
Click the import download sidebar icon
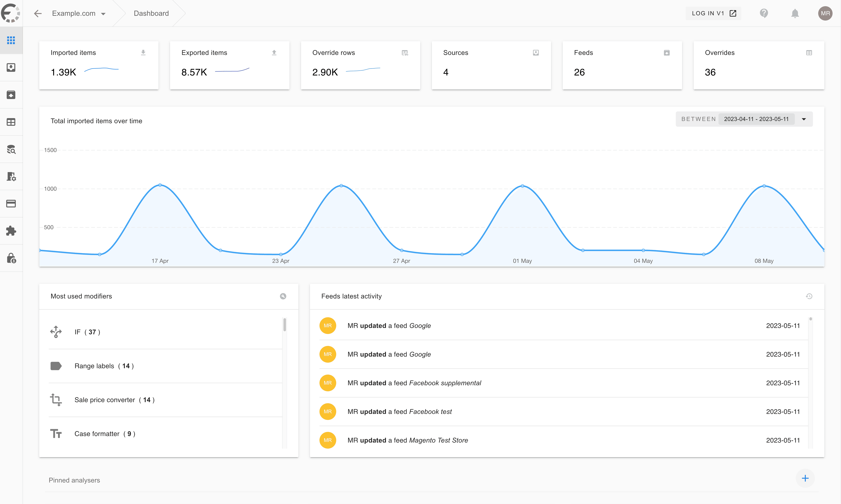click(x=11, y=68)
